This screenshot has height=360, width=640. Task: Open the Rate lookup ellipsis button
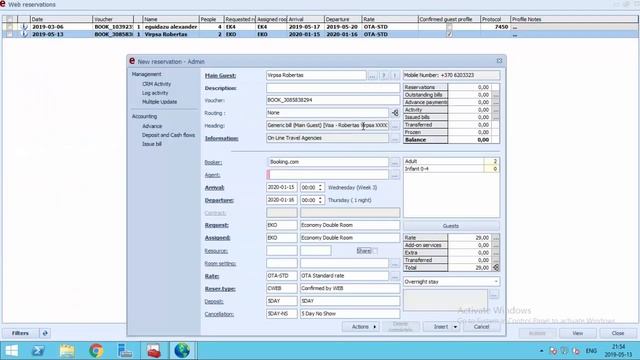(395, 276)
